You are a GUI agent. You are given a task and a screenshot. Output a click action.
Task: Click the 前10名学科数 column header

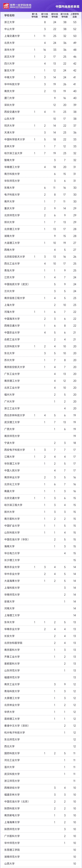coord(45,16)
